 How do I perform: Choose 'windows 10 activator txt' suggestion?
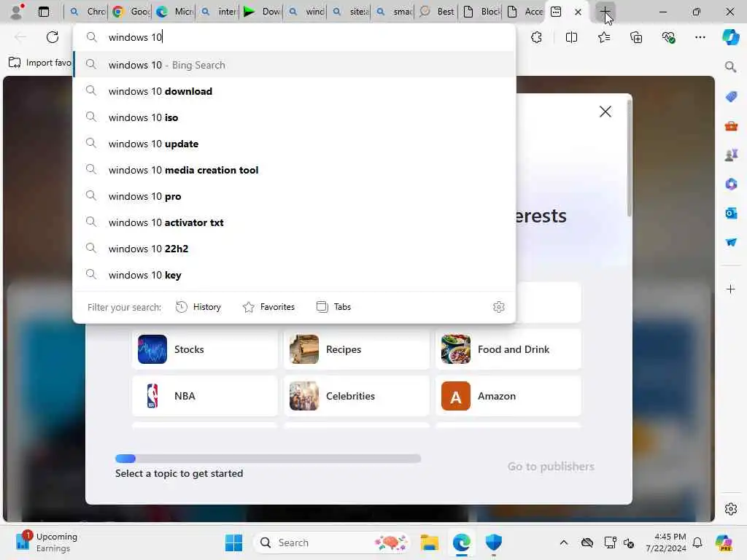click(x=295, y=222)
